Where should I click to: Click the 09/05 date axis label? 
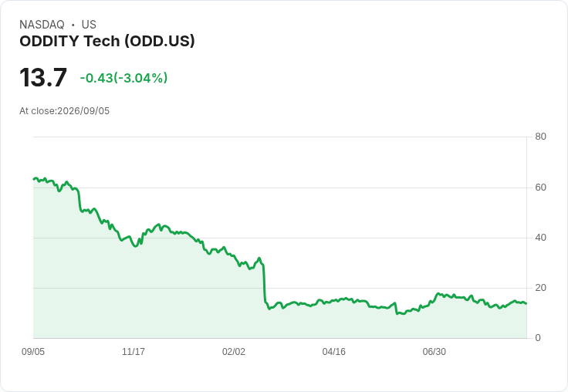coord(33,352)
